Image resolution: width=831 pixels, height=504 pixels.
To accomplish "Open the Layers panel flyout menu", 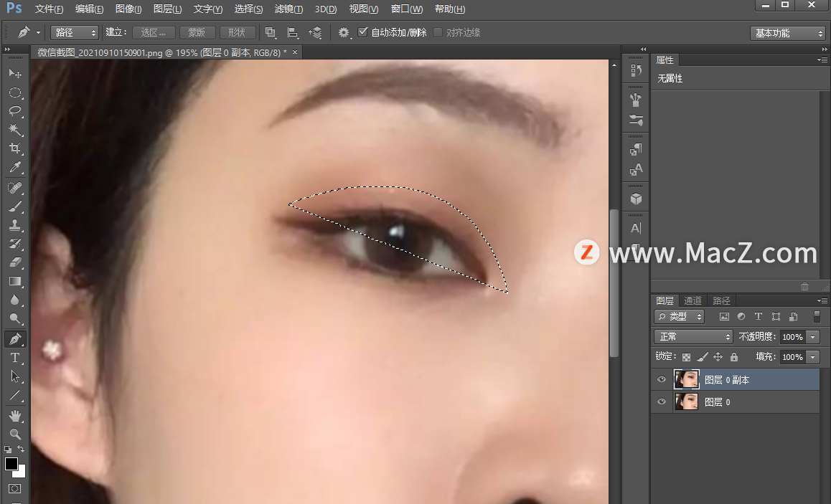I will 822,300.
